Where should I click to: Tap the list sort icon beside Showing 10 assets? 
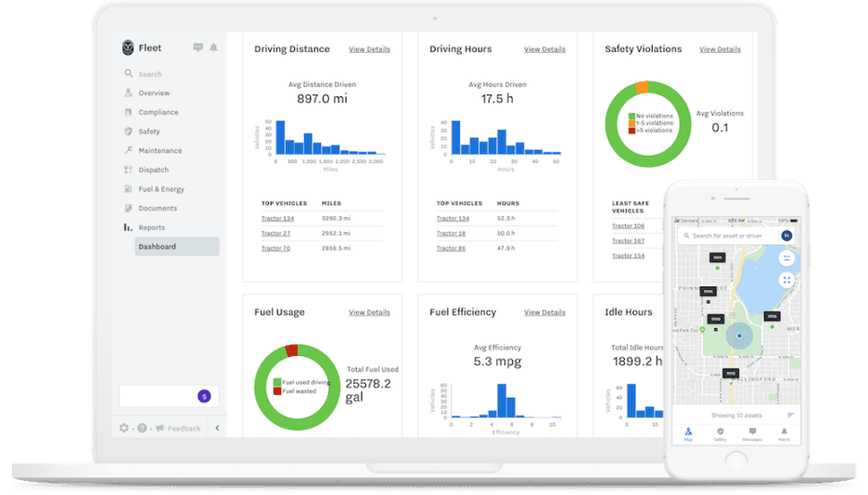pyautogui.click(x=791, y=415)
